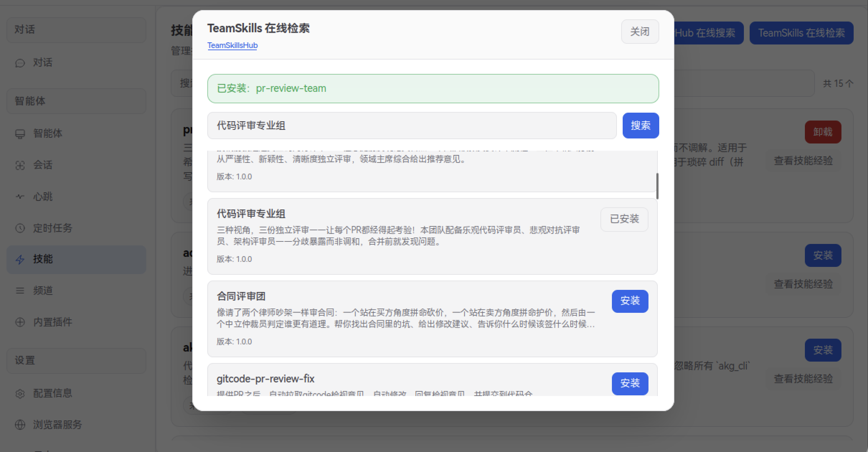Collapse the 智能体 section header
The image size is (868, 452).
click(x=76, y=101)
